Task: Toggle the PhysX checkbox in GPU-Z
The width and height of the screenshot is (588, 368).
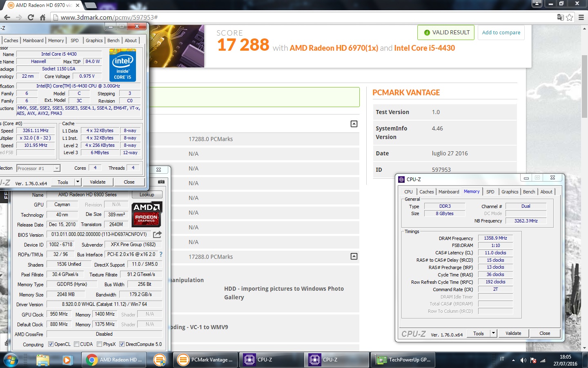Action: point(100,344)
